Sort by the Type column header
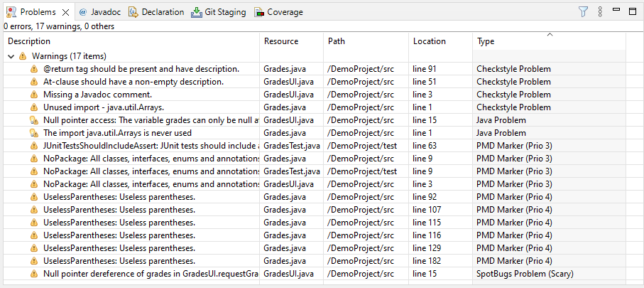 (x=548, y=41)
